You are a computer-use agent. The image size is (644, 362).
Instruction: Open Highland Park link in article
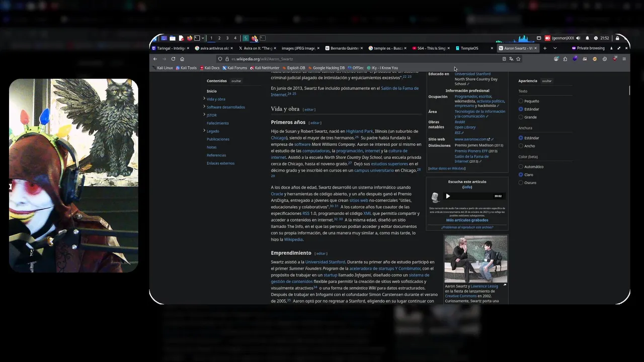(x=359, y=131)
